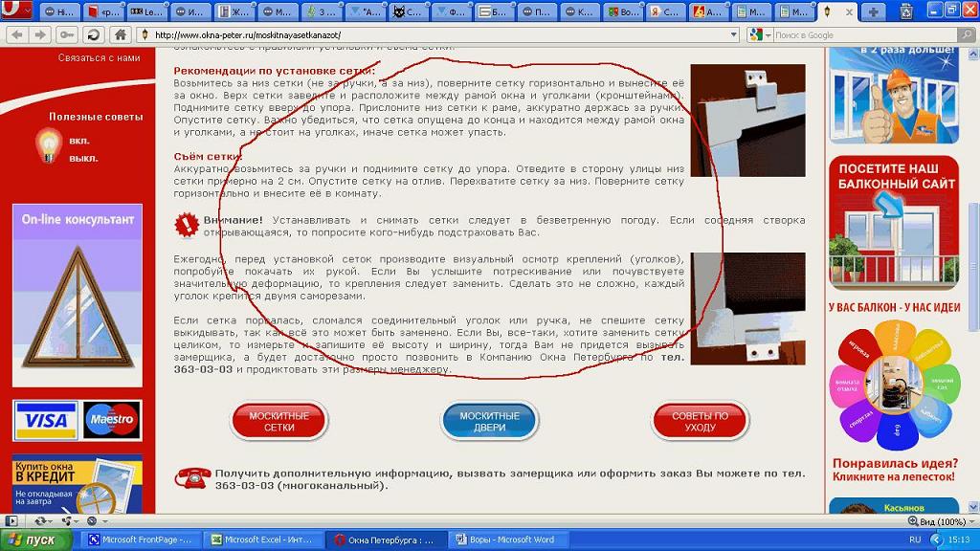Screen dimensions: 980x551
Task: Click the 'Москитные сетки' red button
Action: (278, 422)
